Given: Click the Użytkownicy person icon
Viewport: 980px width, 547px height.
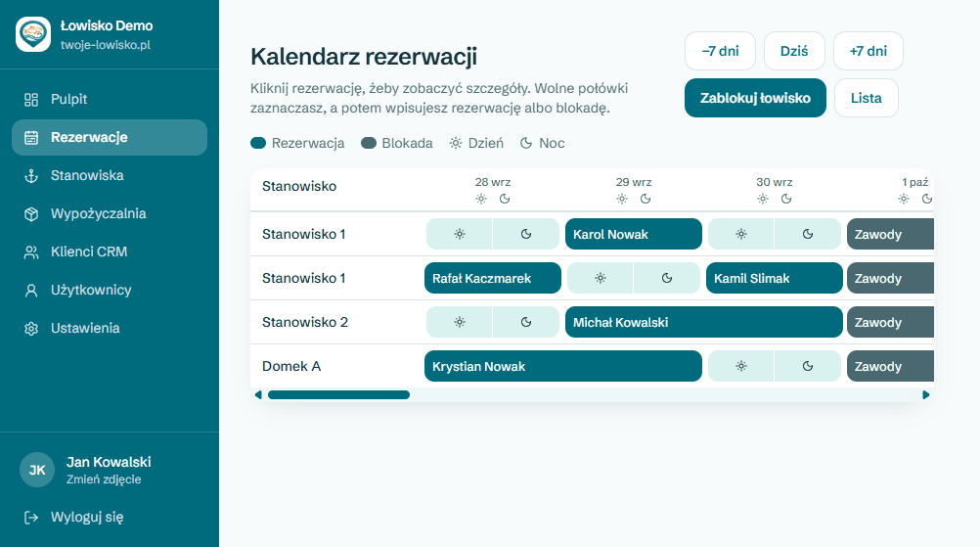Looking at the screenshot, I should [x=31, y=290].
